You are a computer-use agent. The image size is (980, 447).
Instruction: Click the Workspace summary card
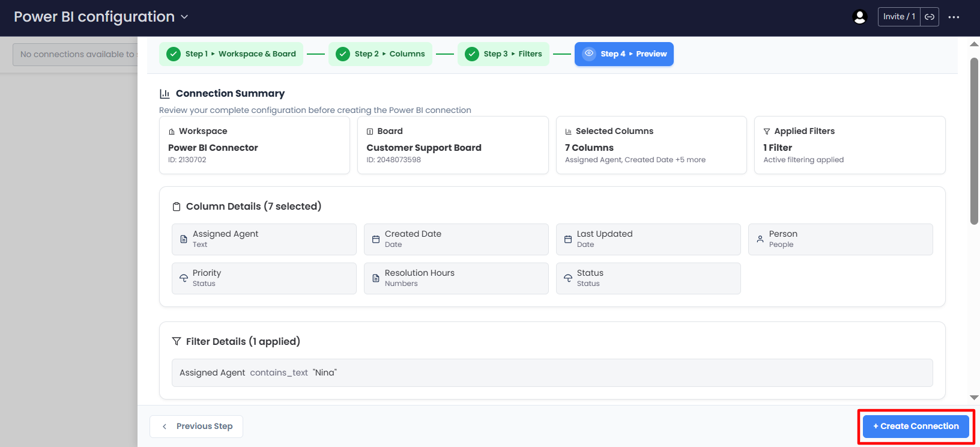pyautogui.click(x=255, y=145)
